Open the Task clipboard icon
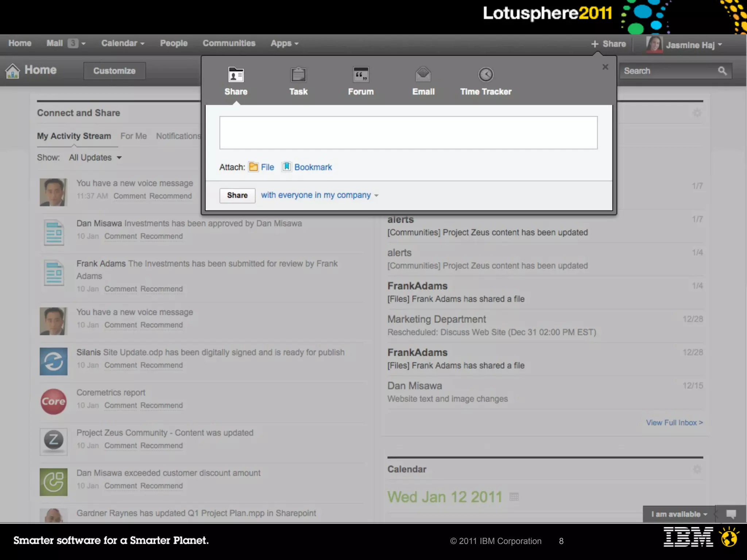 tap(298, 75)
